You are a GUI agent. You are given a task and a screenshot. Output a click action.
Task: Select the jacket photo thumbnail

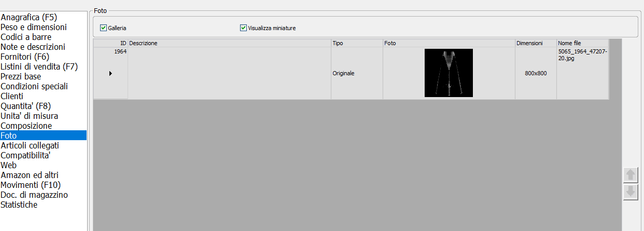point(449,73)
